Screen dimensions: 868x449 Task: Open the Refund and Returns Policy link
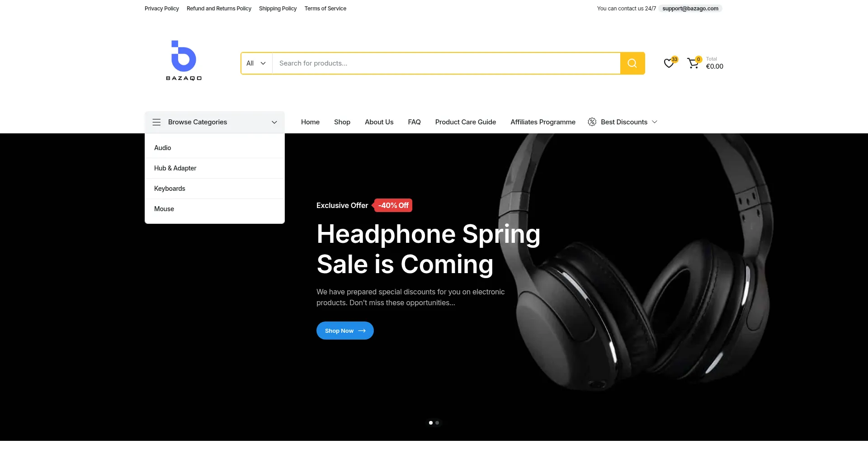[219, 9]
